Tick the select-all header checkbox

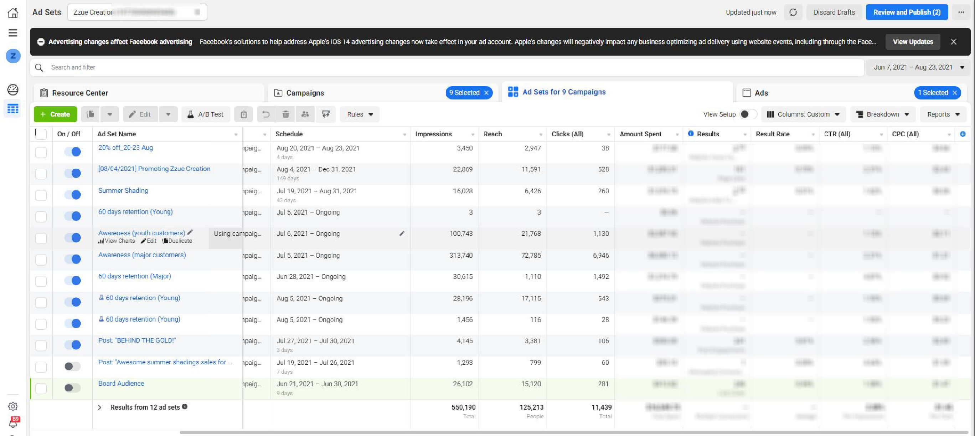(x=41, y=134)
